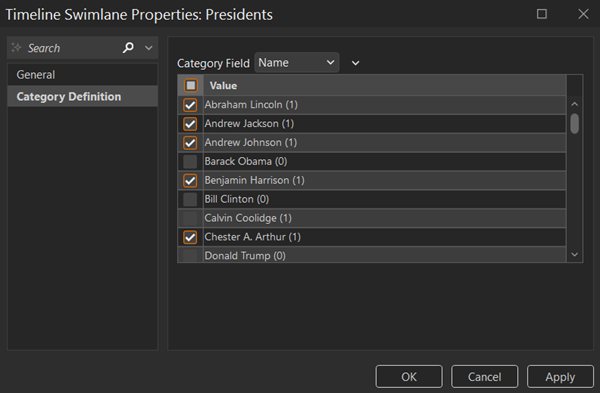Viewport: 600px width, 393px height.
Task: Select the Category Definition page
Action: 82,96
